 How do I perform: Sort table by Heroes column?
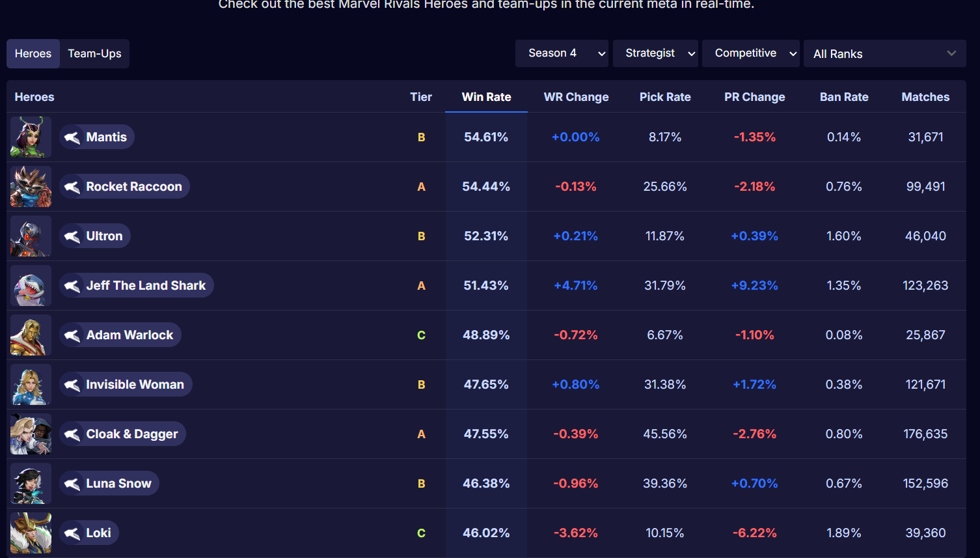[x=34, y=97]
